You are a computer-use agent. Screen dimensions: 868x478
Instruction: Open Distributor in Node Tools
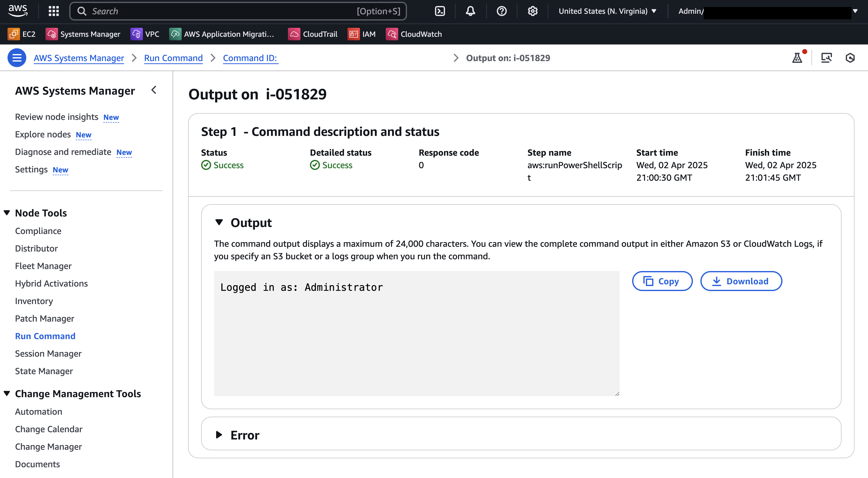(x=36, y=249)
